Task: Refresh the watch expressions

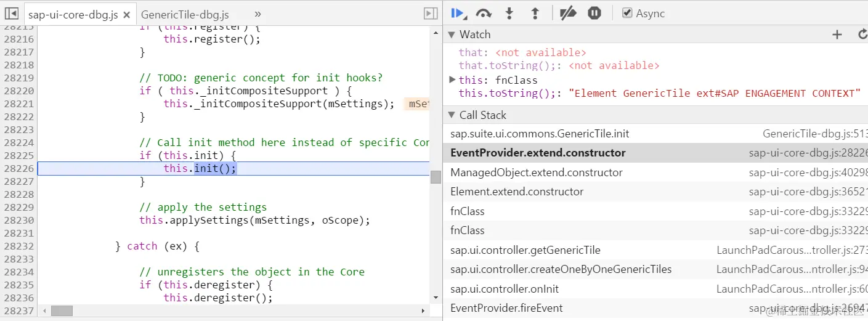Action: [862, 35]
